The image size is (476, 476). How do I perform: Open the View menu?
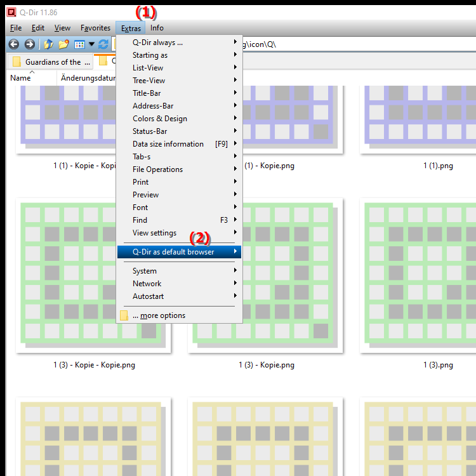click(x=62, y=28)
